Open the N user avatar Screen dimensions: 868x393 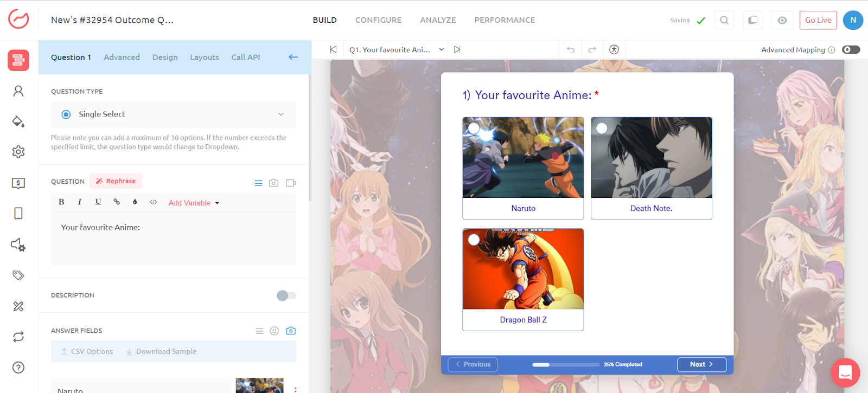(853, 20)
